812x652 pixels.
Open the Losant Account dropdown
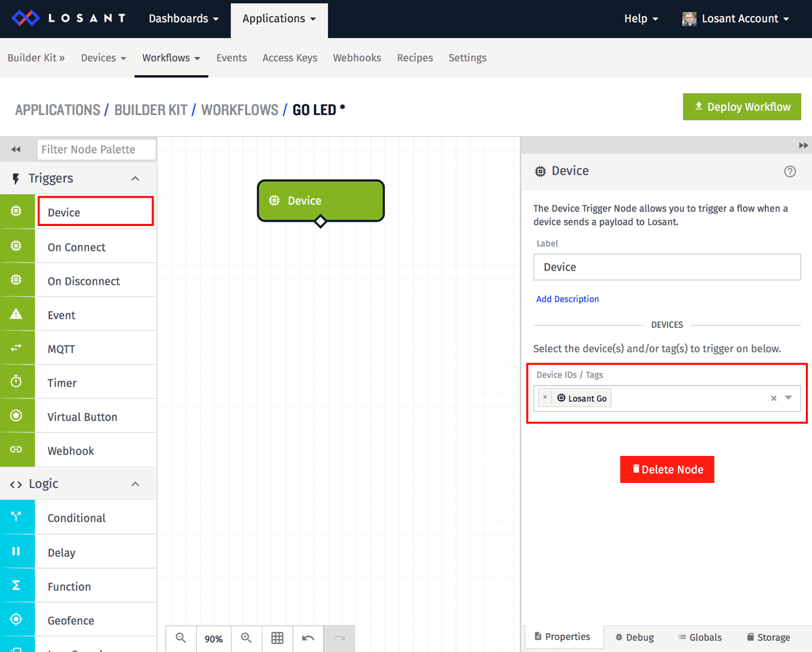(x=736, y=19)
